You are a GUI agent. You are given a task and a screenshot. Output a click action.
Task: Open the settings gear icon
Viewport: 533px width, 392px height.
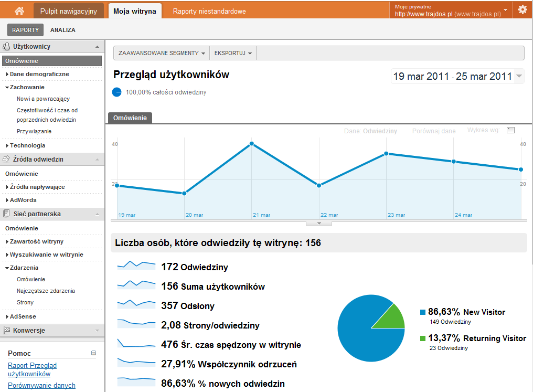tap(522, 9)
